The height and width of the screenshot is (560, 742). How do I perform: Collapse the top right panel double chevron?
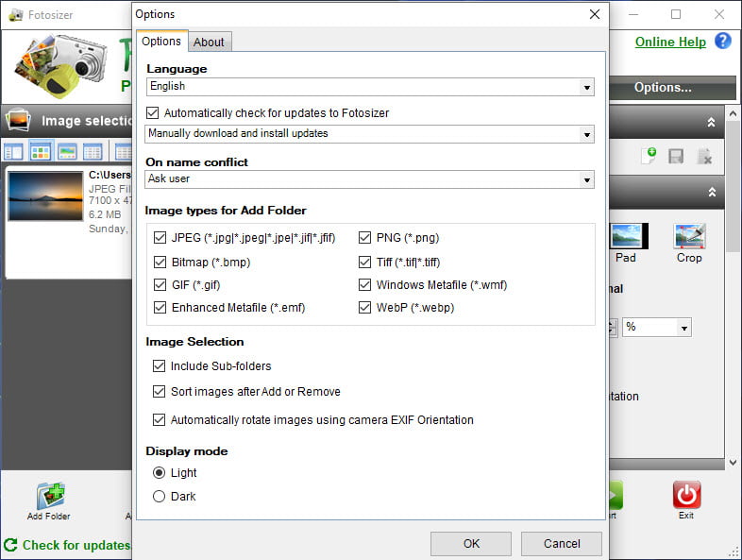click(711, 123)
